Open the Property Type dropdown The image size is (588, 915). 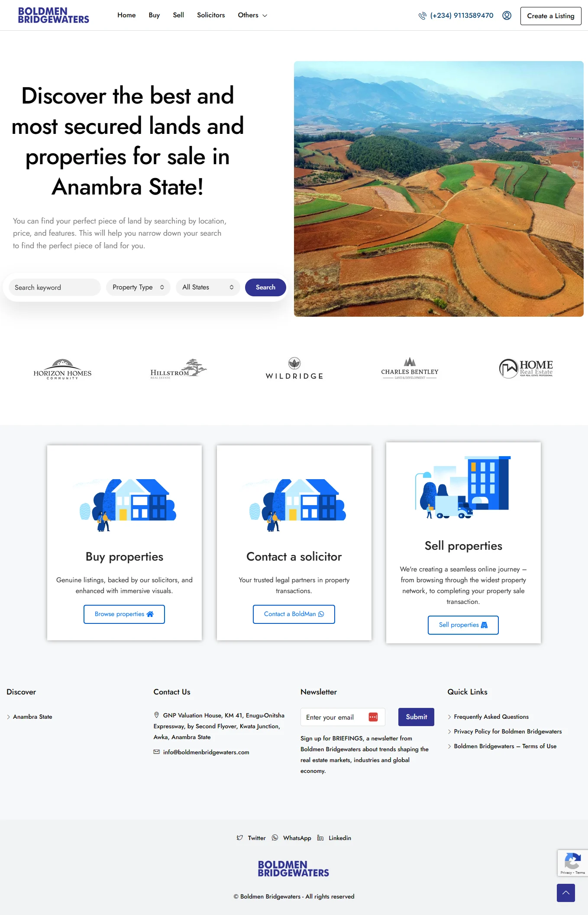coord(138,287)
